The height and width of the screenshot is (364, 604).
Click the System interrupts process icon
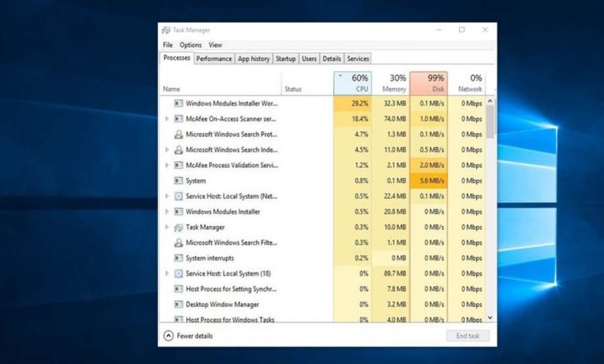(178, 258)
